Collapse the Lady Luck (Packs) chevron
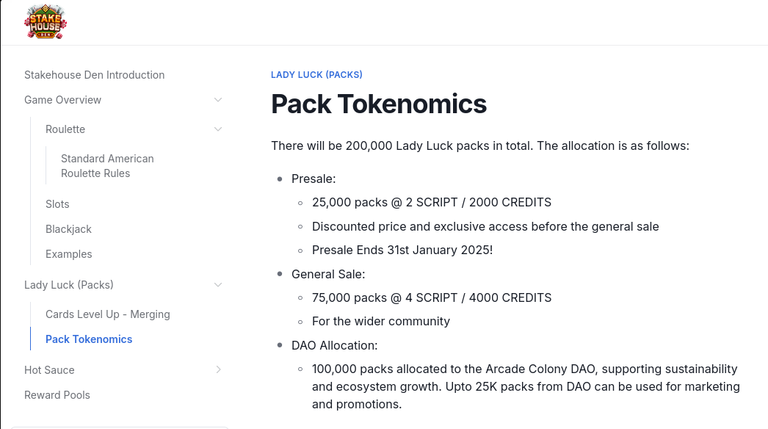This screenshot has height=429, width=768. tap(218, 285)
